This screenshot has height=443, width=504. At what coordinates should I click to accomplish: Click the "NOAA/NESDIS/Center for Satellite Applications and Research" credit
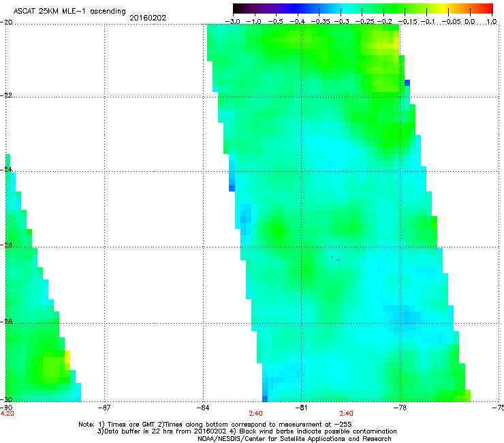pos(294,439)
